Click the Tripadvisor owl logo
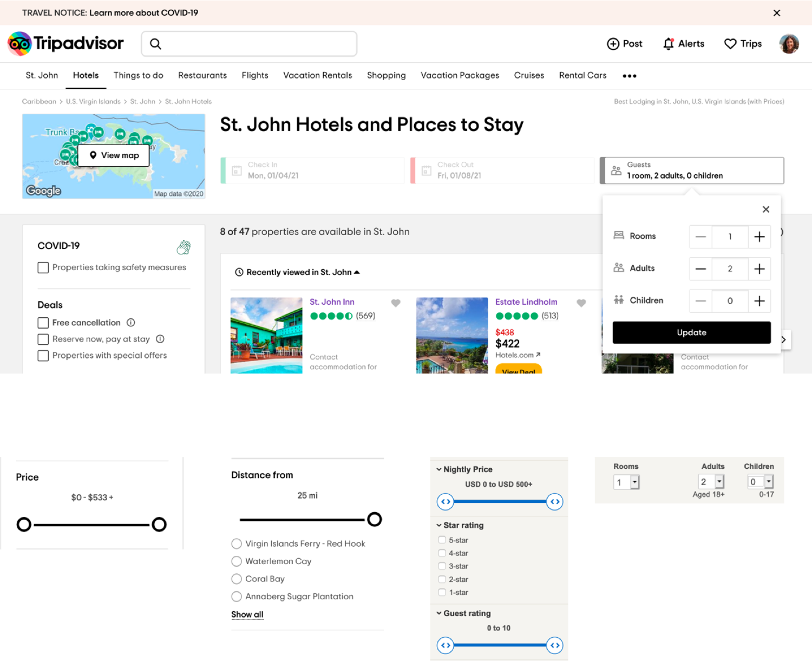The height and width of the screenshot is (661, 812). click(19, 44)
